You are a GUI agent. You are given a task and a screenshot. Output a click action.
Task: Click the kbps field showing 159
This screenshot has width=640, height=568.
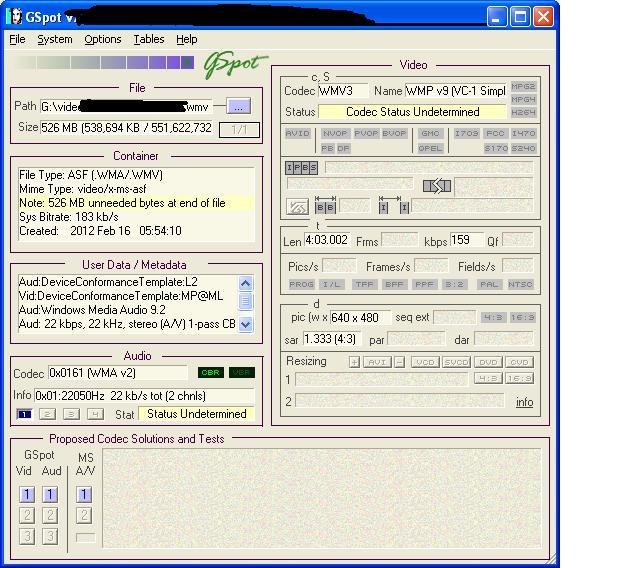467,240
